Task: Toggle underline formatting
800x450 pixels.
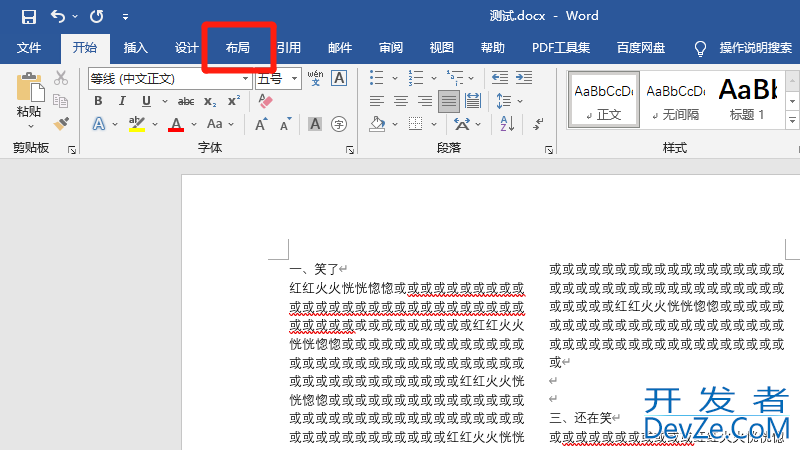Action: click(x=146, y=101)
